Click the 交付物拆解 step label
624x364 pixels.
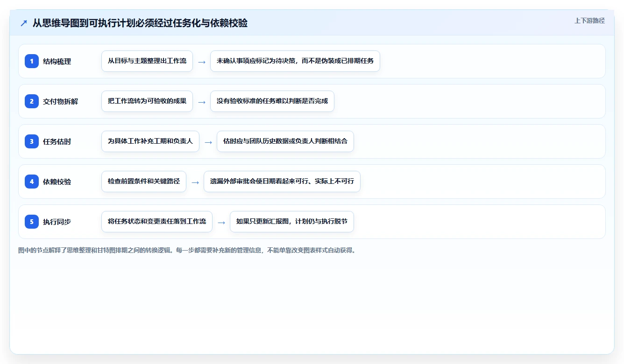point(60,101)
